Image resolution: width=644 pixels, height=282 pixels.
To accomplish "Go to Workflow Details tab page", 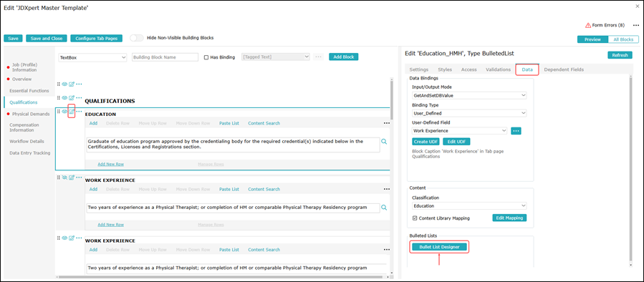I will pyautogui.click(x=27, y=141).
